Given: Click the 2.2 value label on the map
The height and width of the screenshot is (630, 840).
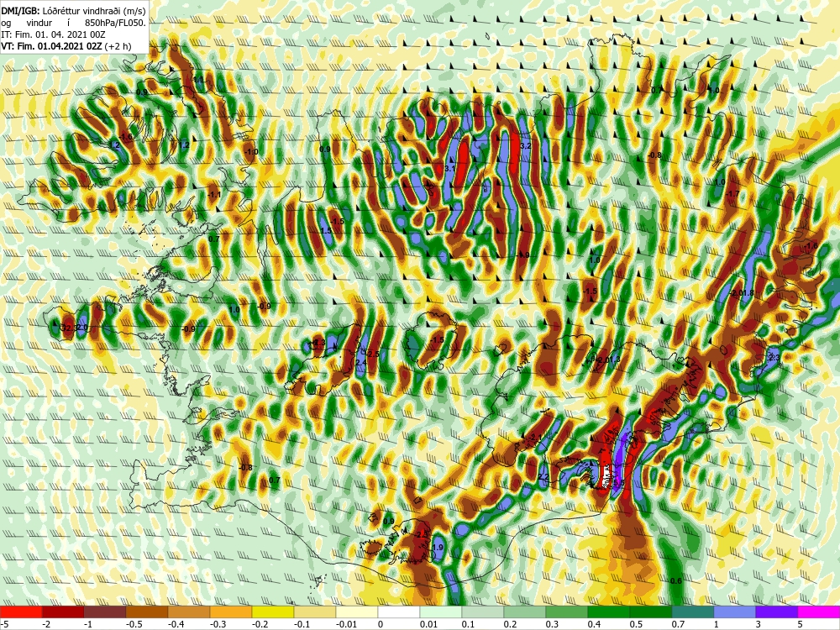Looking at the screenshot, I should tap(543, 477).
